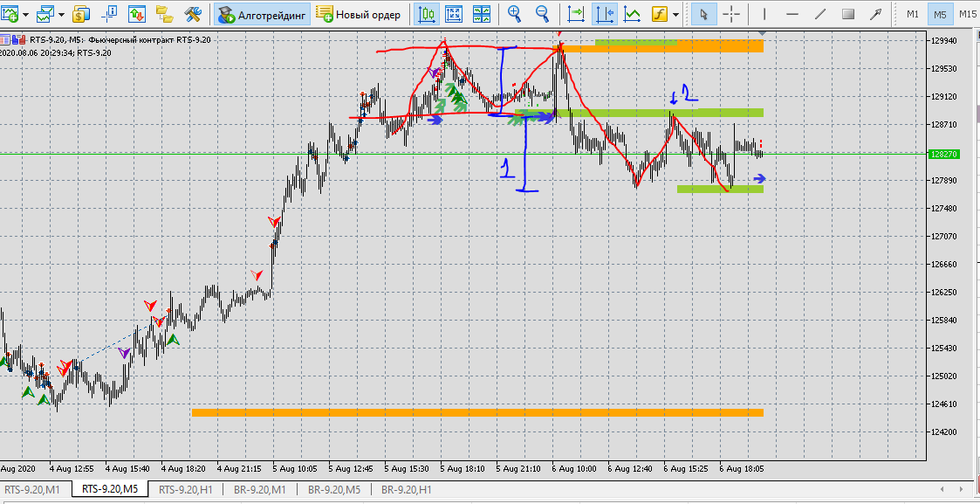980x504 pixels.
Task: Click the 127480 price scale label
Action: [943, 209]
